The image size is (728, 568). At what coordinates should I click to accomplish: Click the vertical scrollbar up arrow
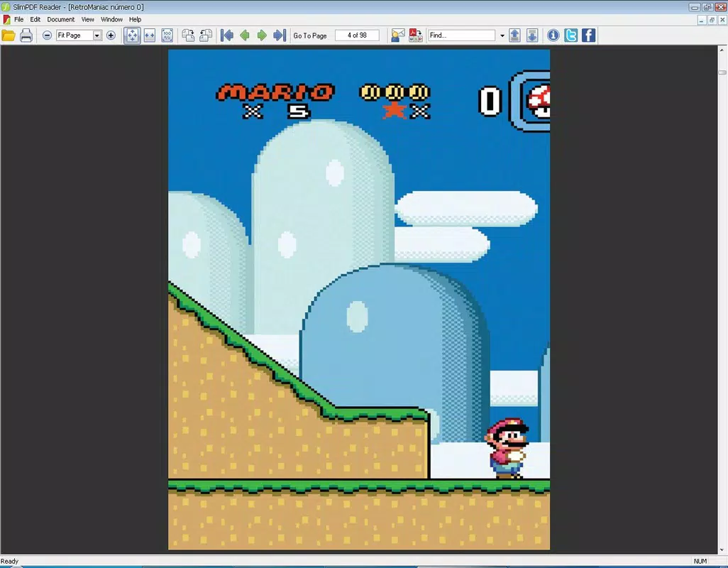tap(722, 49)
